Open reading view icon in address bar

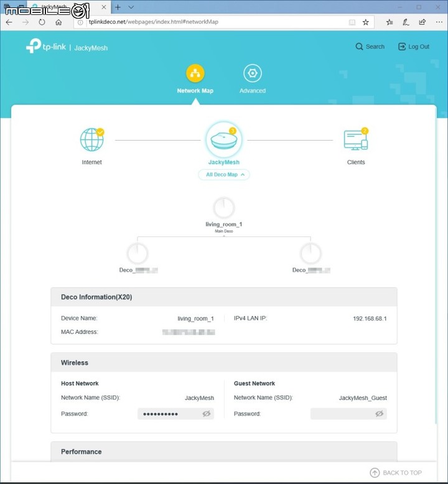pos(352,22)
